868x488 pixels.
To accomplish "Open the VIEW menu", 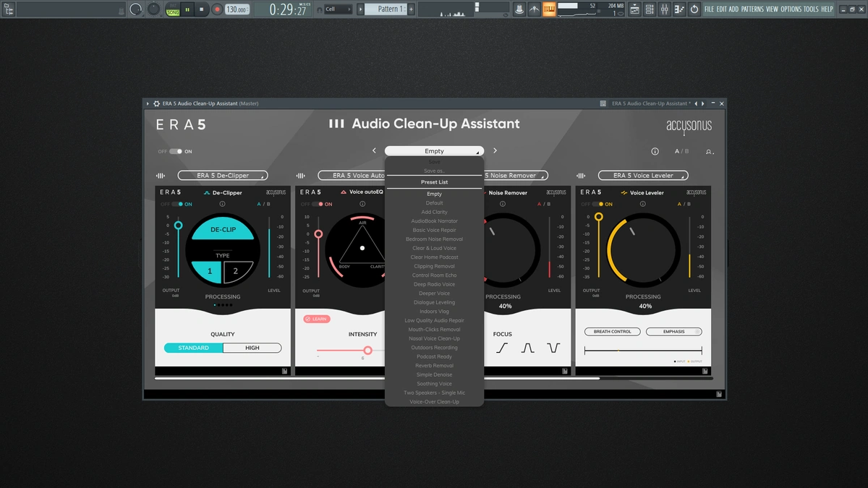I will point(773,9).
